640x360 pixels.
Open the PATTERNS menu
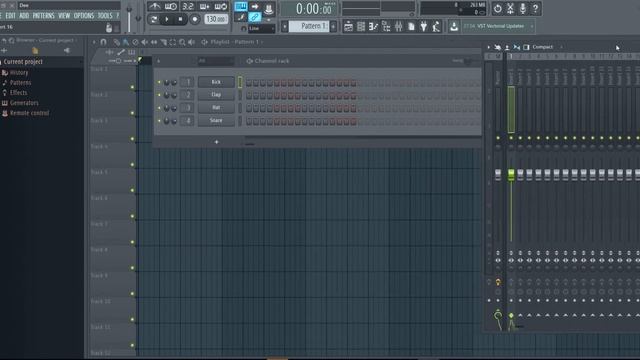tap(43, 16)
